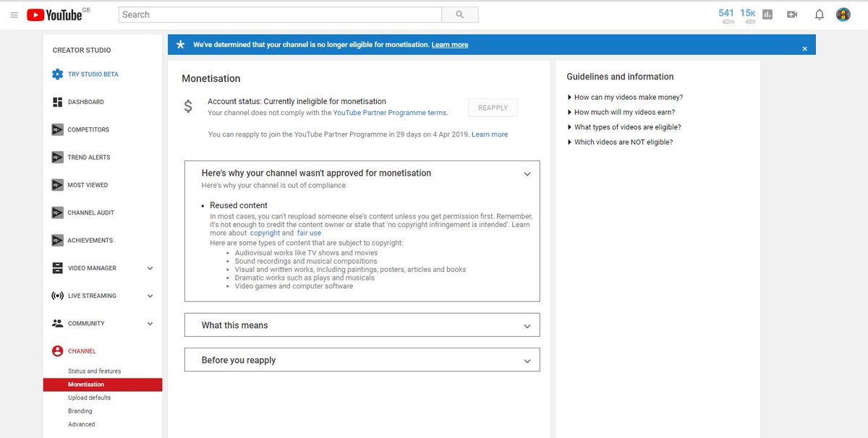Expand Which videos are NOT eligible

click(x=620, y=142)
